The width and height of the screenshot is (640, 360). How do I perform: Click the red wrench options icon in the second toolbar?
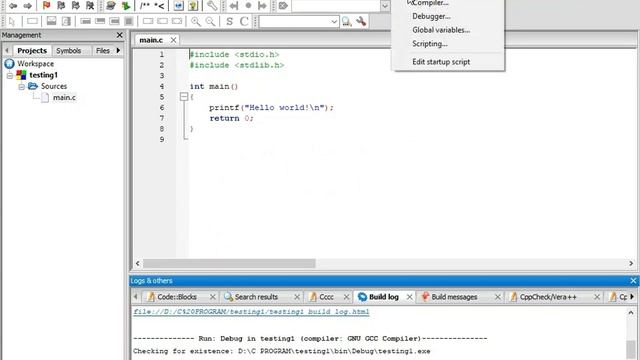(361, 21)
